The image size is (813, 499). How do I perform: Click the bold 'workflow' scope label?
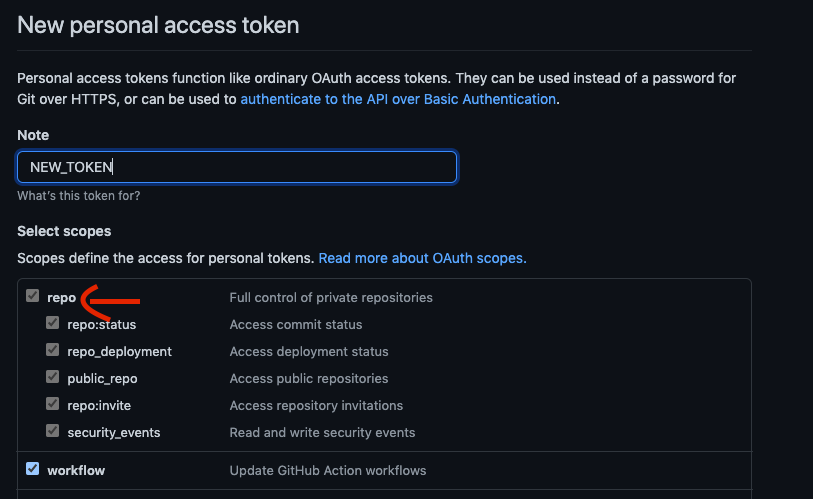[x=76, y=470]
